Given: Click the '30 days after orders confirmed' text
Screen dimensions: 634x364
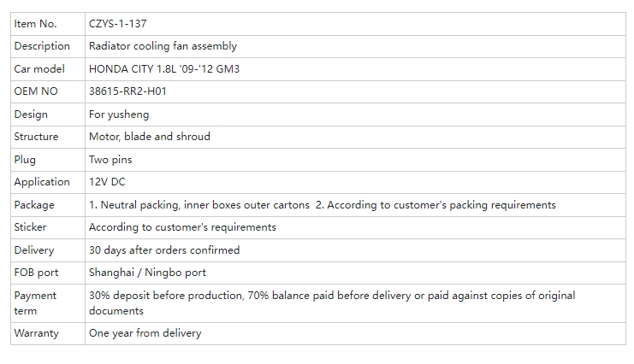Looking at the screenshot, I should (x=164, y=250).
